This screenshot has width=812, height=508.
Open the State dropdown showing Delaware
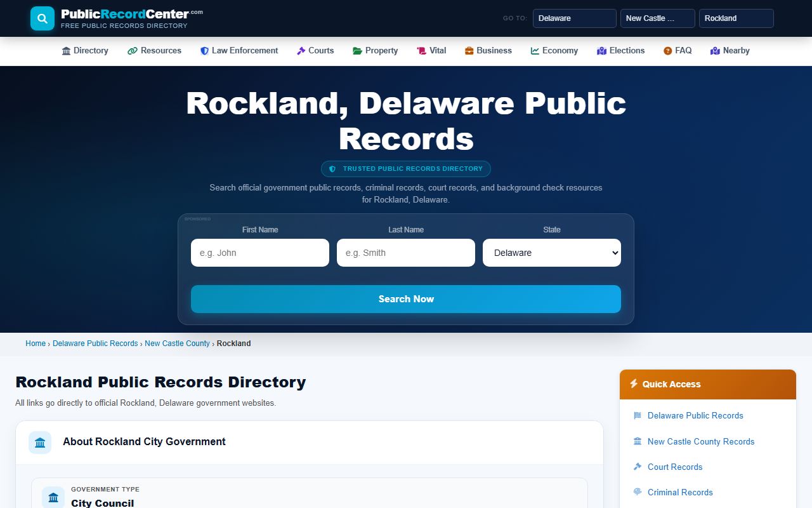coord(552,253)
